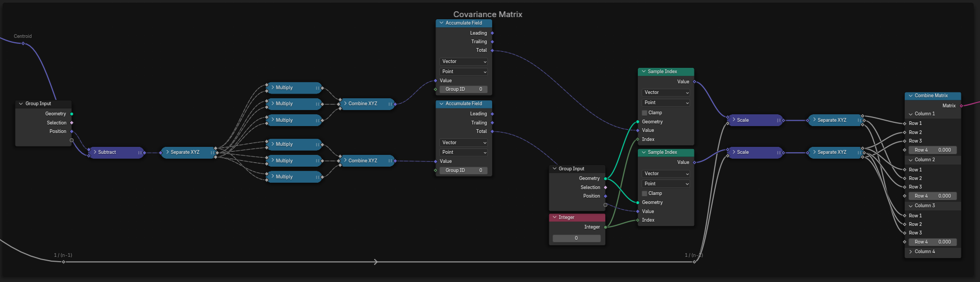Collapse the Column 1 panel
Image resolution: width=980 pixels, height=282 pixels.
point(911,114)
